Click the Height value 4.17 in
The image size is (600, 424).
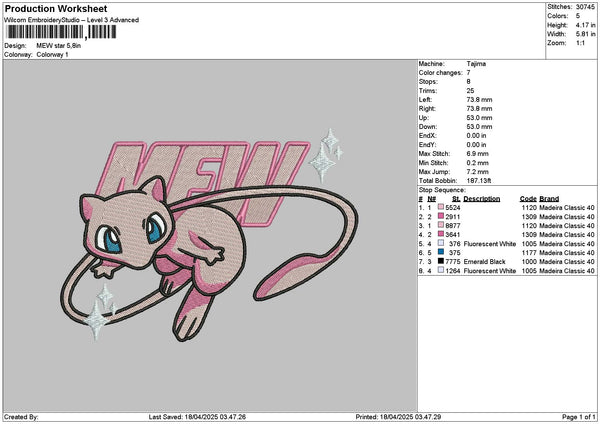(585, 25)
